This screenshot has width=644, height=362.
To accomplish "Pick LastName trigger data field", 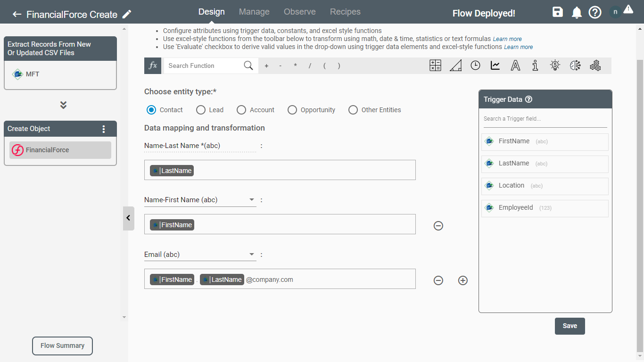I will coord(545,164).
